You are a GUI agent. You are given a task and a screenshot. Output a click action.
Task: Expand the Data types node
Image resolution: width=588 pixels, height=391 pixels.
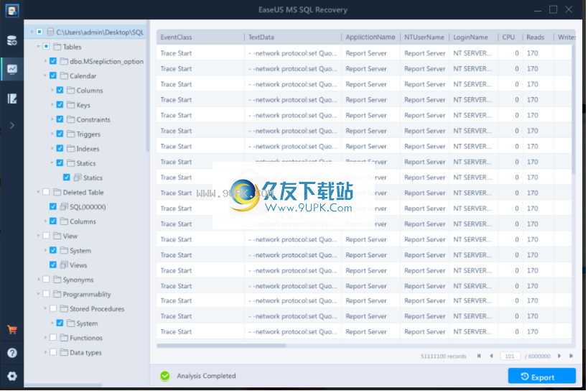click(45, 352)
